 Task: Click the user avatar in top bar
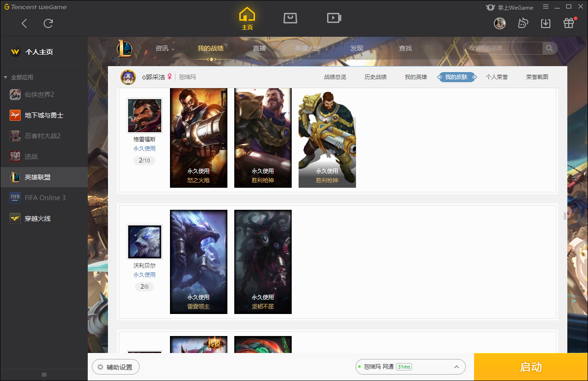(x=500, y=23)
